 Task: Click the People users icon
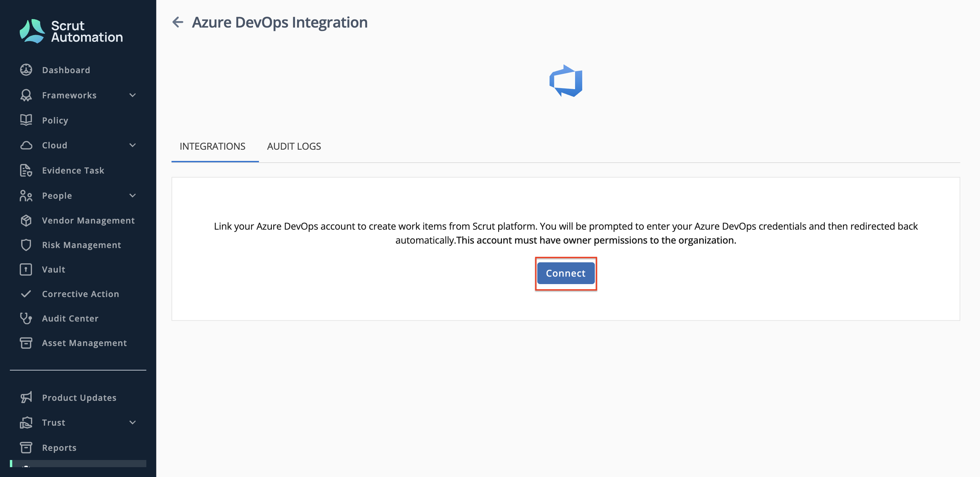pos(26,196)
